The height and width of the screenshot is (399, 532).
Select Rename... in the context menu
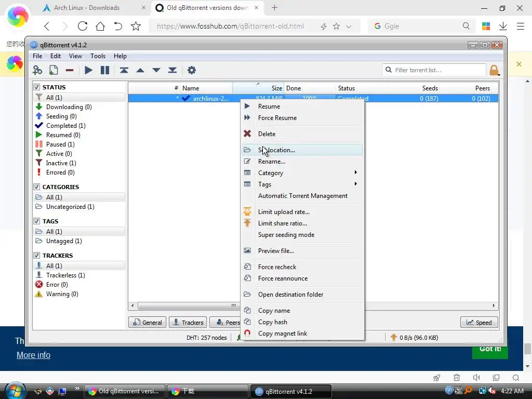coord(302,162)
